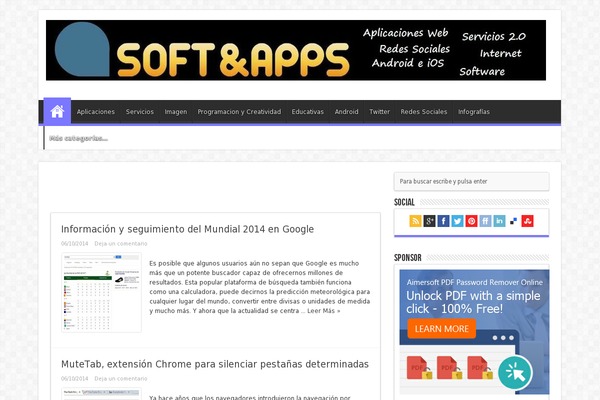600x400 pixels.
Task: Open the Twitter menu item
Action: coord(379,112)
